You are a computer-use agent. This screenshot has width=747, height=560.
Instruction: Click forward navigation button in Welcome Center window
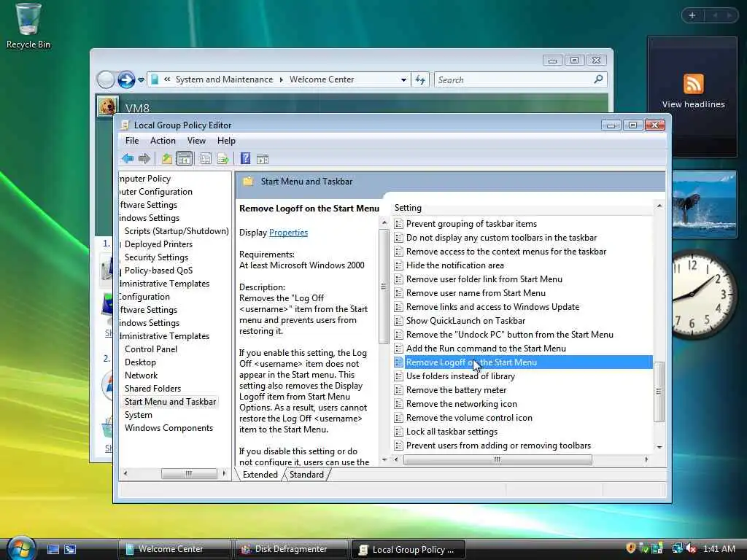click(x=126, y=79)
